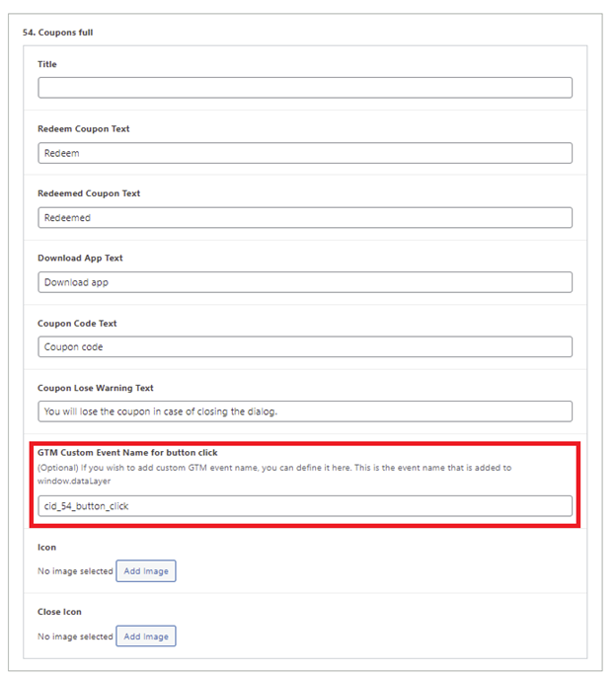Viewport: 616px width, 674px height.
Task: Click the 'Download App Text' label
Action: point(80,258)
